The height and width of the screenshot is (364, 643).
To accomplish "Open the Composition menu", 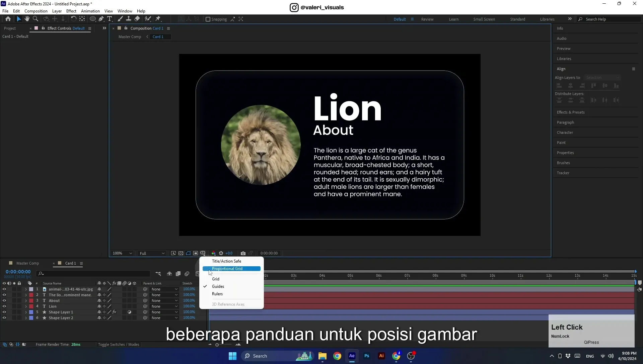I will click(x=36, y=11).
